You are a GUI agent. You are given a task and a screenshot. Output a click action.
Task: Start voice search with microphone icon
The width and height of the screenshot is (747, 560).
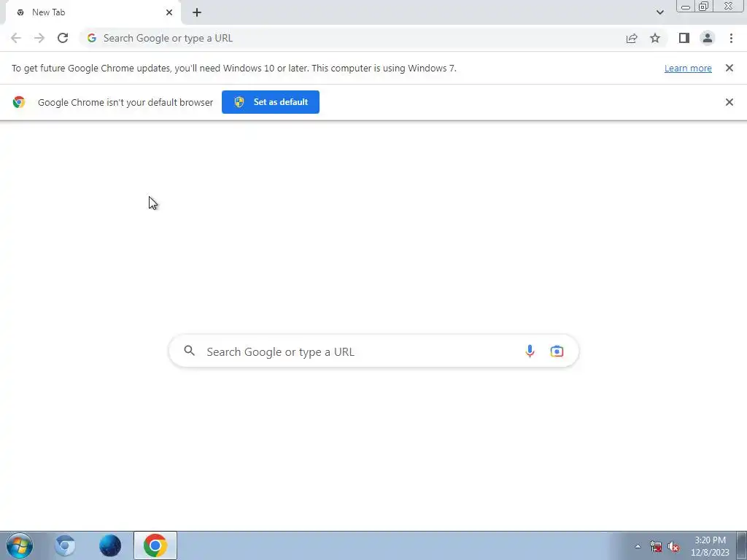coord(530,351)
